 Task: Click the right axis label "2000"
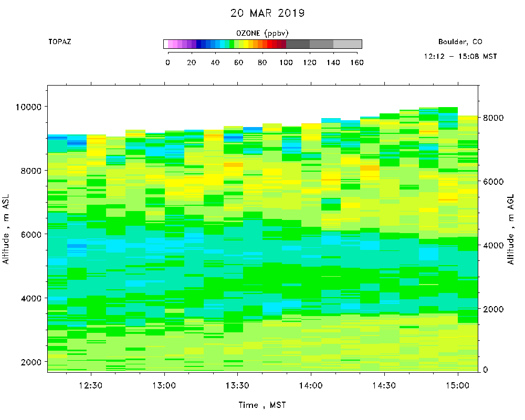(x=493, y=309)
